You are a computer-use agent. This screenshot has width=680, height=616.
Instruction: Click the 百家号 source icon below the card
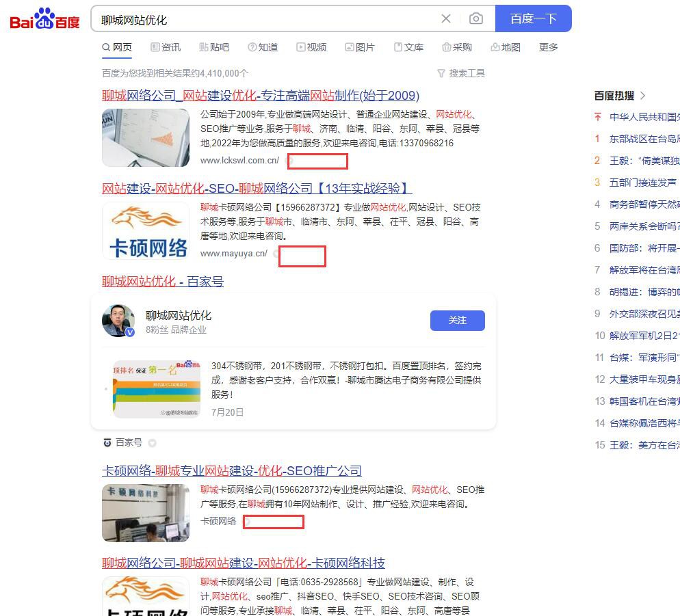(x=107, y=442)
